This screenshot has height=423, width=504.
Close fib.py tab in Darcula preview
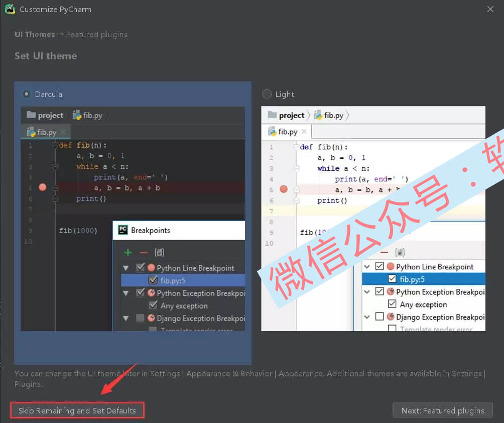click(x=63, y=132)
